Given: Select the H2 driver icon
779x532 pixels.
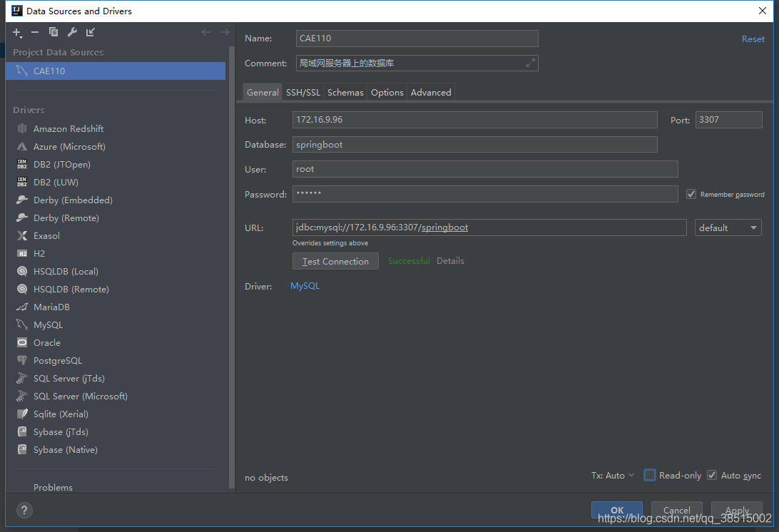Looking at the screenshot, I should point(22,254).
